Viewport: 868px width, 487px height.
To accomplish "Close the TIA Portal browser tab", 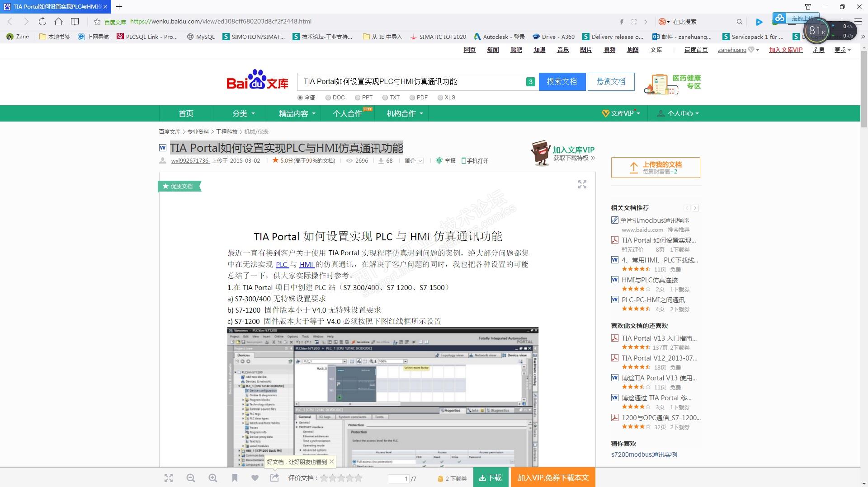I will [x=105, y=7].
